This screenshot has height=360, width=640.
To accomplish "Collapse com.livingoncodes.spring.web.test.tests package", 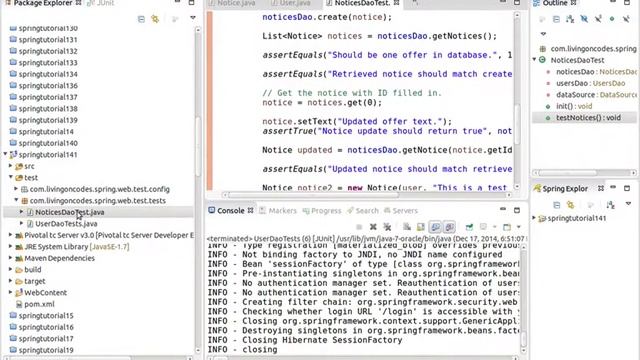I will [16, 200].
